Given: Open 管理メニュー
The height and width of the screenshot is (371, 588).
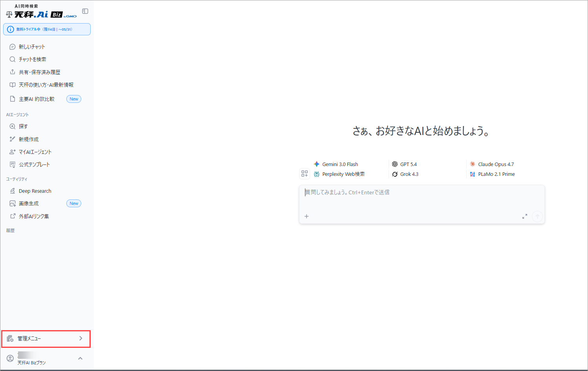Looking at the screenshot, I should [46, 338].
